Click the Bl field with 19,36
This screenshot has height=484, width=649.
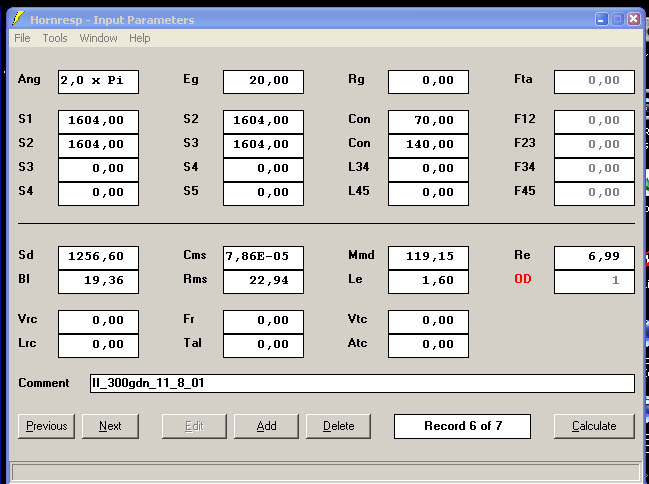click(x=98, y=281)
